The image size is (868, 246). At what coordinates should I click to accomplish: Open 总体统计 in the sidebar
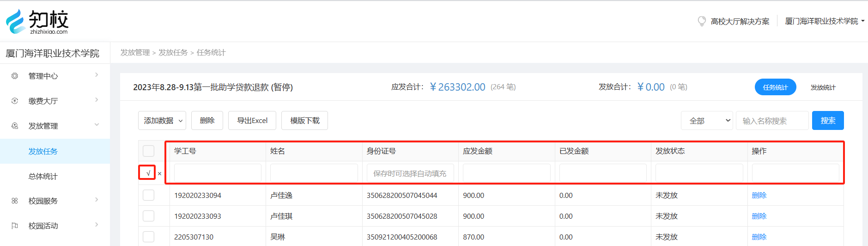[x=43, y=176]
